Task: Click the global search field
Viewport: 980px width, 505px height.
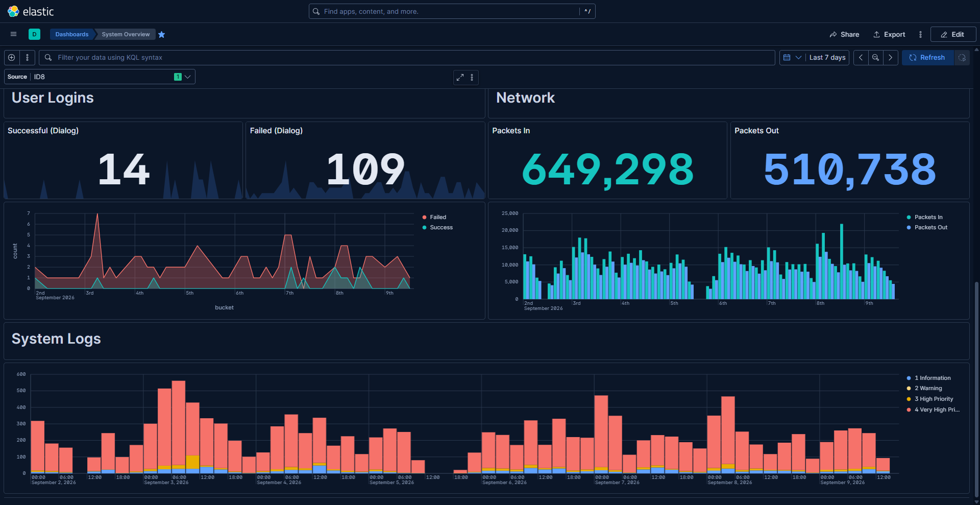Action: (452, 11)
